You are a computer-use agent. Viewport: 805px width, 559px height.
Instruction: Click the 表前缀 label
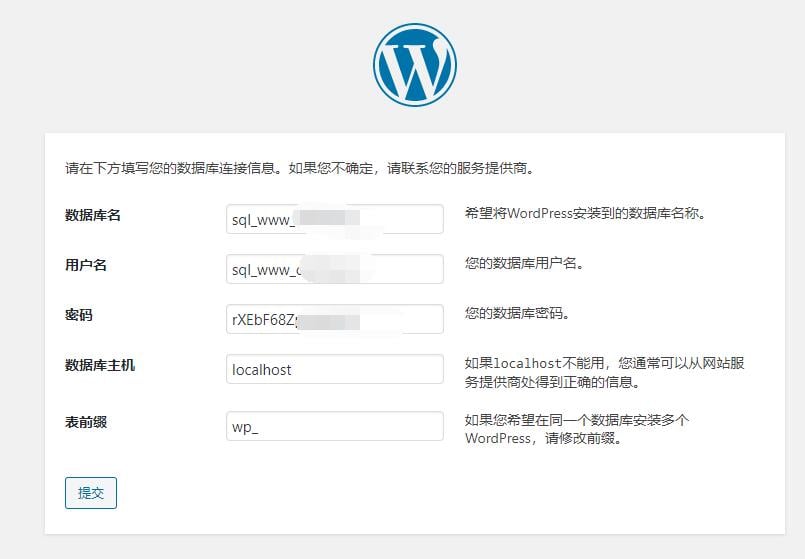(x=86, y=422)
